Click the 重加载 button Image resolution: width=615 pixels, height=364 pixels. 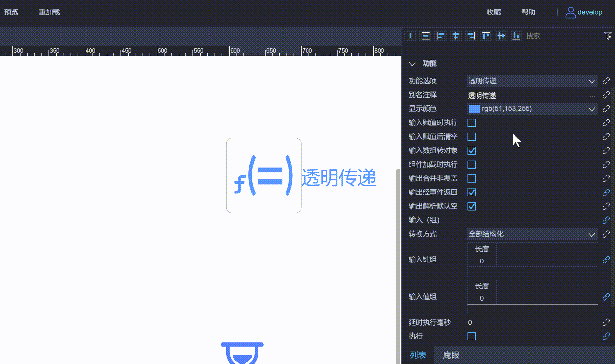49,12
